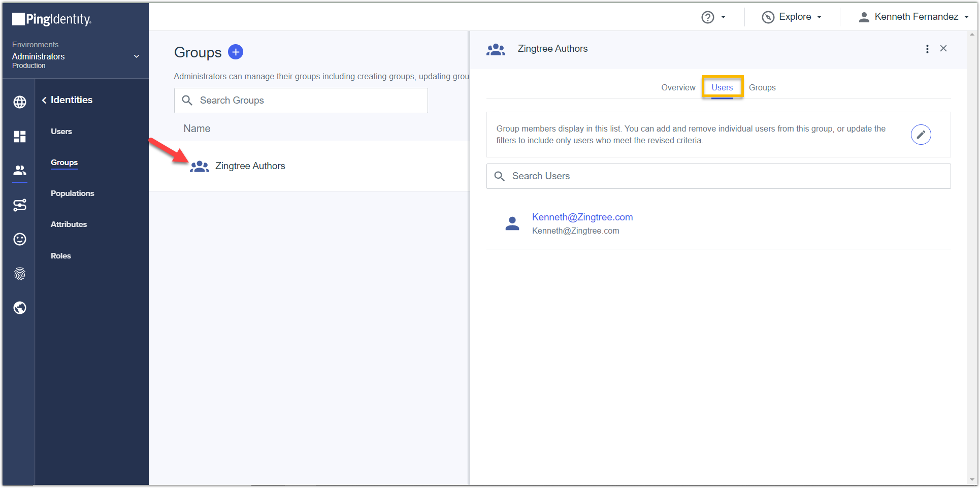Open Users in the Identities menu
The width and height of the screenshot is (980, 488).
click(x=61, y=132)
